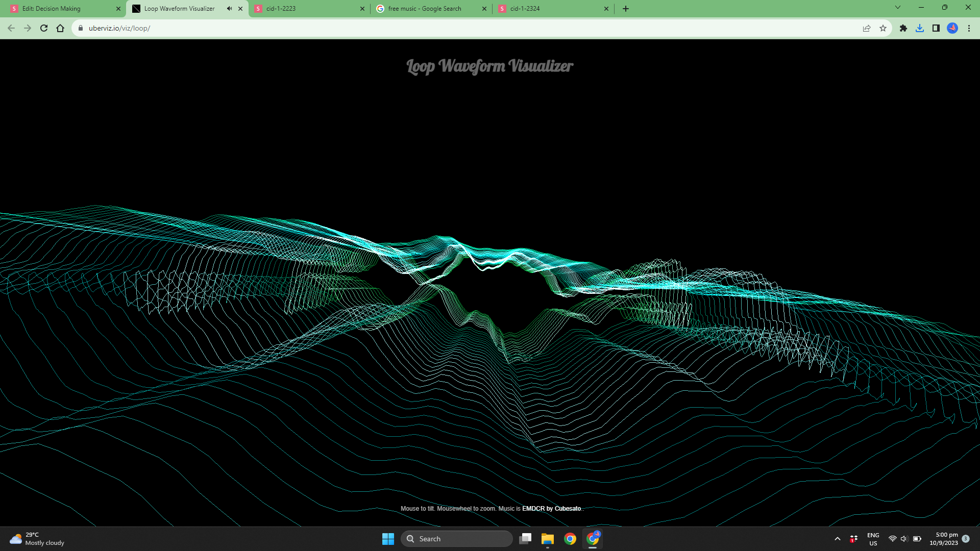Go to the browser home page

(x=60, y=28)
